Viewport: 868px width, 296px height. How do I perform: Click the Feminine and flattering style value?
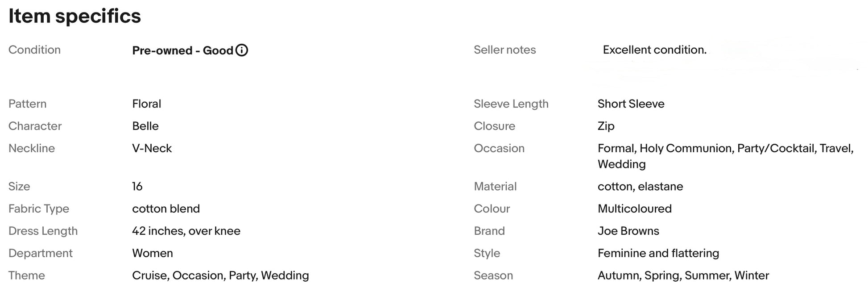(x=658, y=253)
